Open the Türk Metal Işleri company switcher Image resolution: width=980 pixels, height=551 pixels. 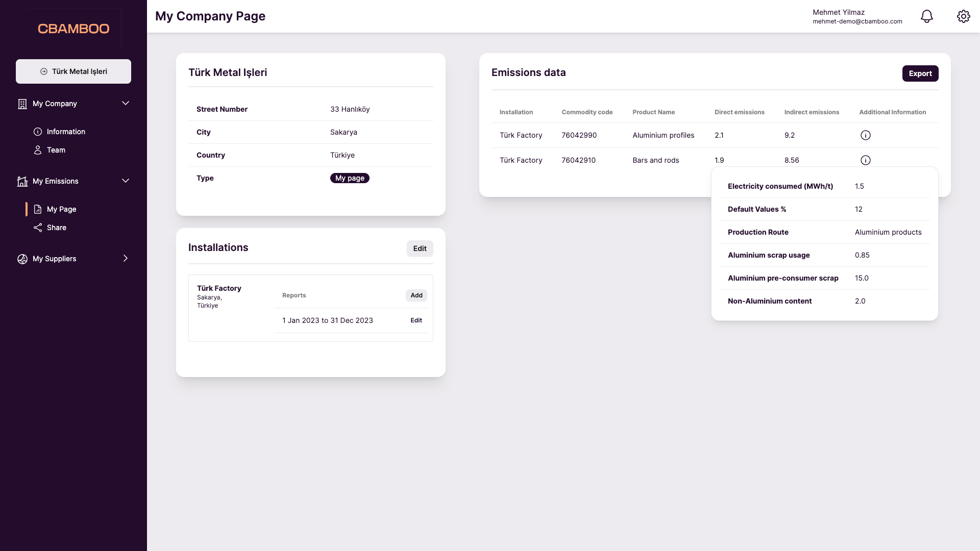[x=73, y=71]
